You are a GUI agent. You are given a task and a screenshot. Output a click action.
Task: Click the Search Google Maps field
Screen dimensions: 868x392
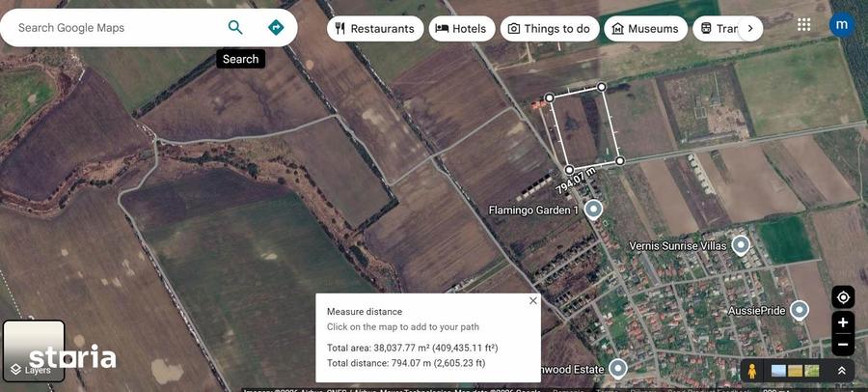coord(117,28)
